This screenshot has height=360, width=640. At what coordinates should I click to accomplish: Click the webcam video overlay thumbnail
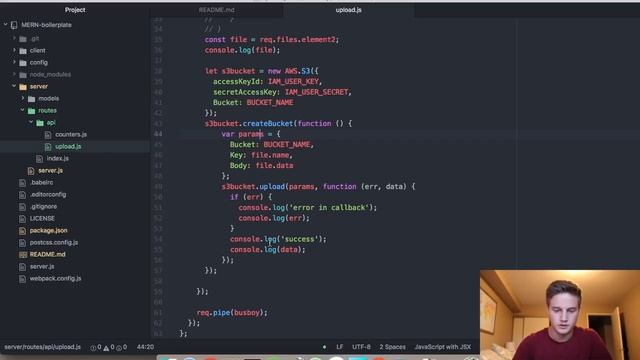pyautogui.click(x=560, y=315)
